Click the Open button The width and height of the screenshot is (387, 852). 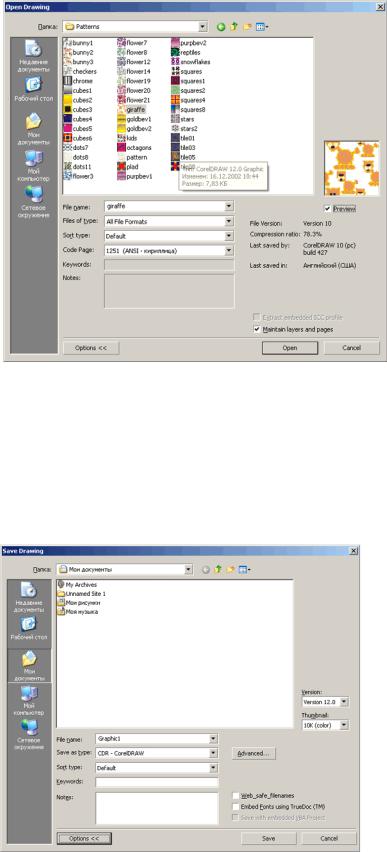click(290, 348)
